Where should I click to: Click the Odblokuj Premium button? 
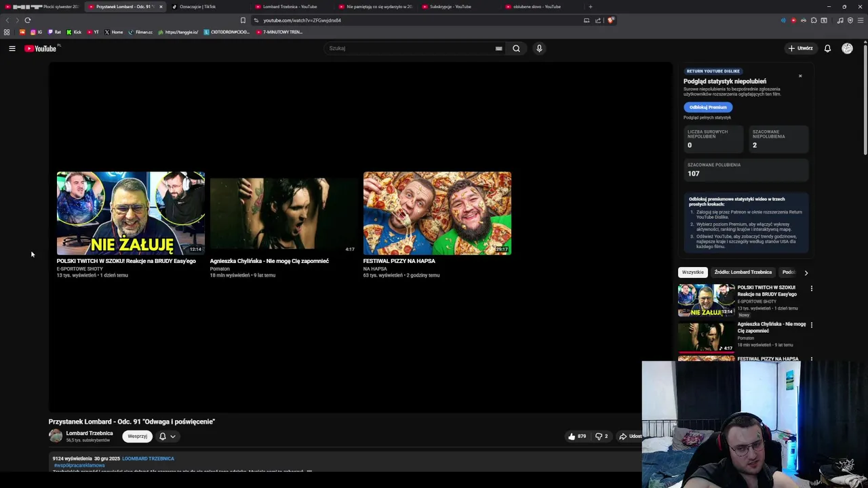click(708, 107)
